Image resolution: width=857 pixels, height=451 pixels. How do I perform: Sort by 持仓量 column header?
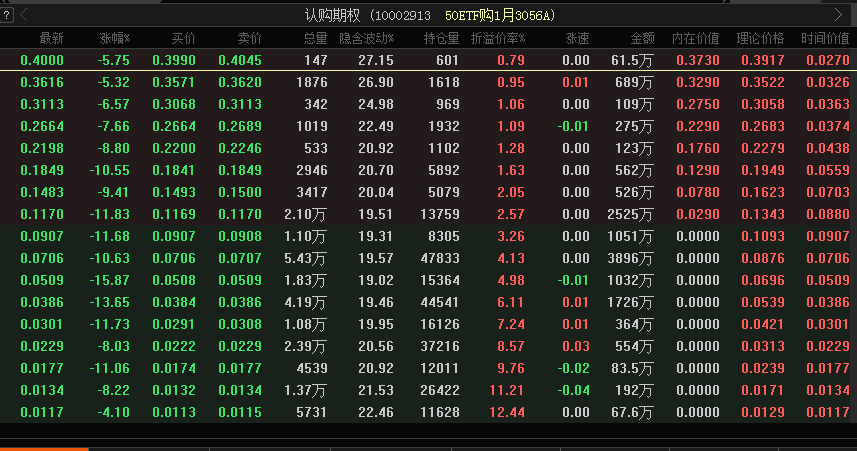441,38
